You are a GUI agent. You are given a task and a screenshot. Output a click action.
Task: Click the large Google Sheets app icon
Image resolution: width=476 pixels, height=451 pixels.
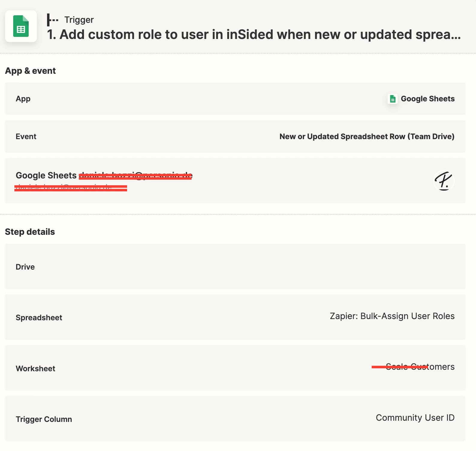pos(21,26)
